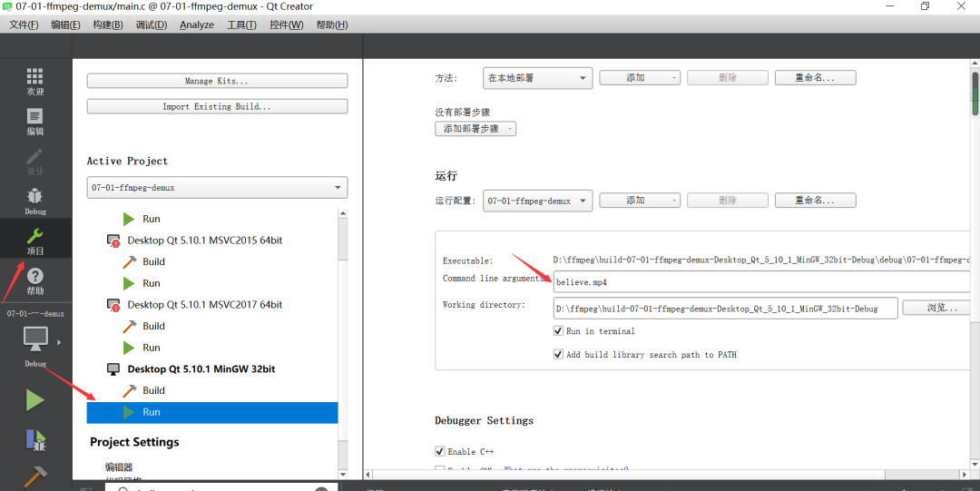
Task: Select highlighted Run under MinGW 32bit
Action: 212,412
